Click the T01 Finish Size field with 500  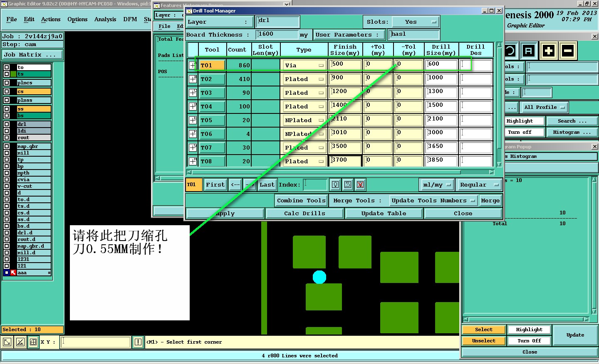[345, 65]
